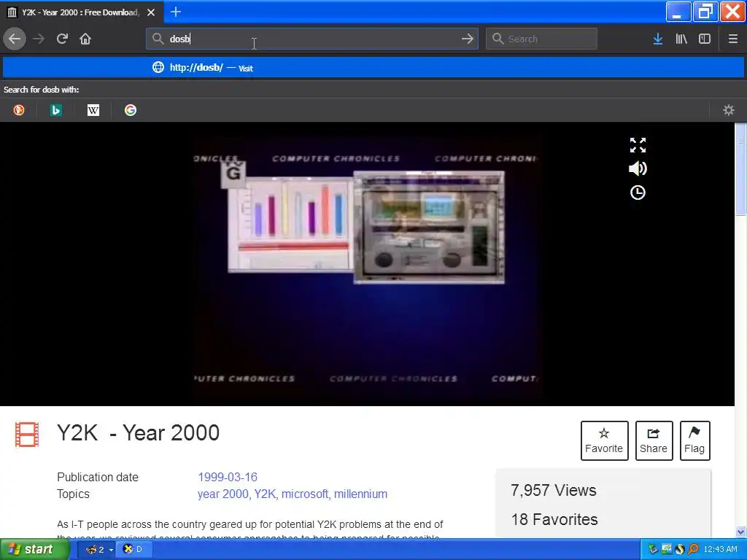The height and width of the screenshot is (560, 747).
Task: Open the browser home page
Action: 85,39
